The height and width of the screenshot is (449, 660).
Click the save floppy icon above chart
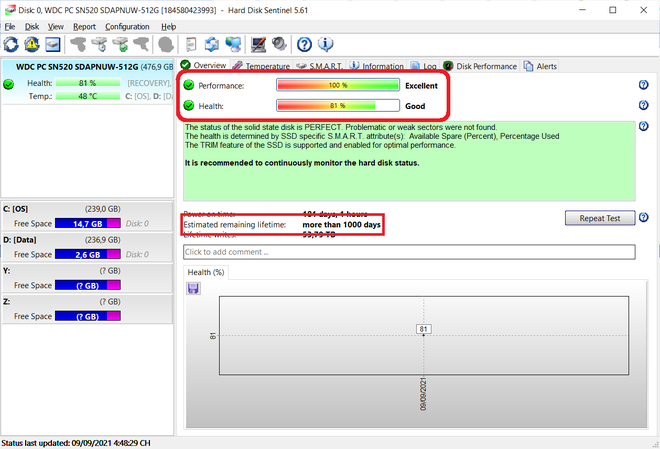tap(193, 288)
